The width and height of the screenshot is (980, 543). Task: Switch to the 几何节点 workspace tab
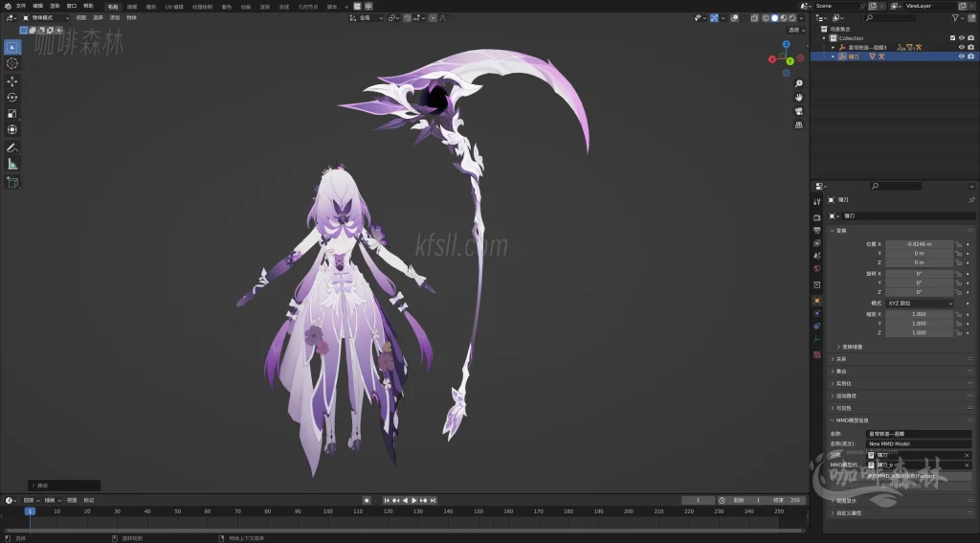pyautogui.click(x=308, y=7)
